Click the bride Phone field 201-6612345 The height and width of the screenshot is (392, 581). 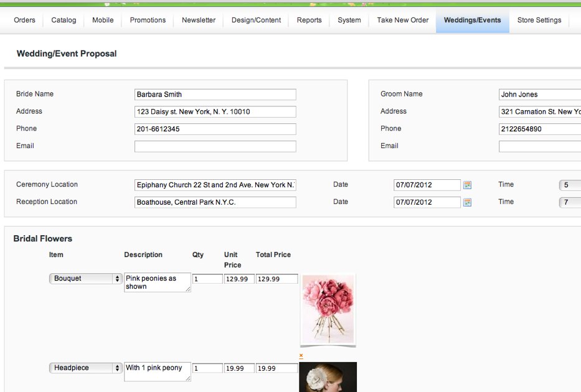pos(215,129)
